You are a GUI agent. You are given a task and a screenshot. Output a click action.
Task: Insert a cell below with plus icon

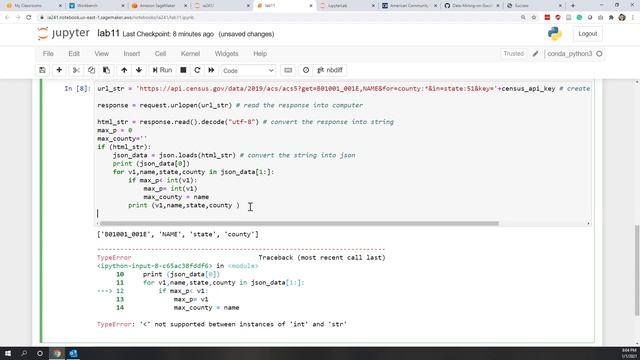pyautogui.click(x=59, y=70)
